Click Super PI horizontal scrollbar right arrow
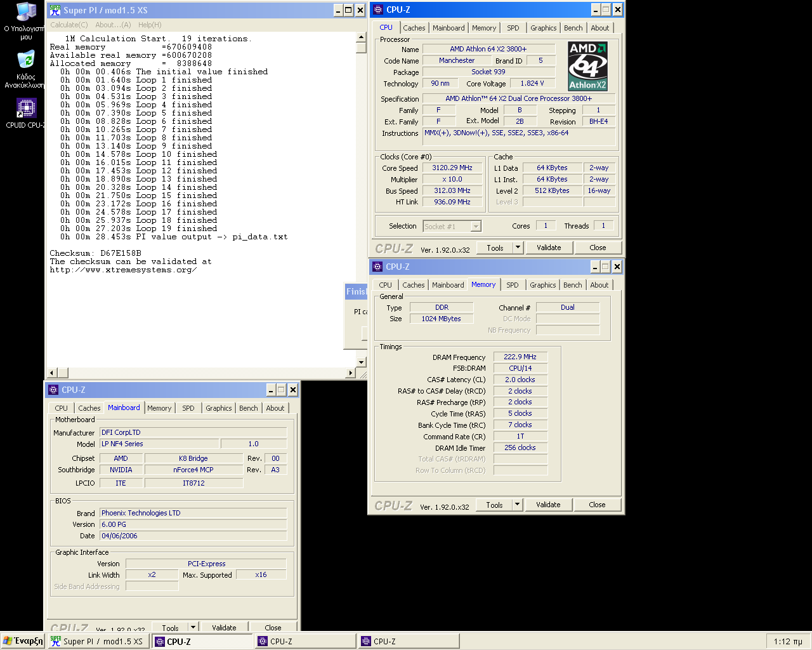 point(351,373)
